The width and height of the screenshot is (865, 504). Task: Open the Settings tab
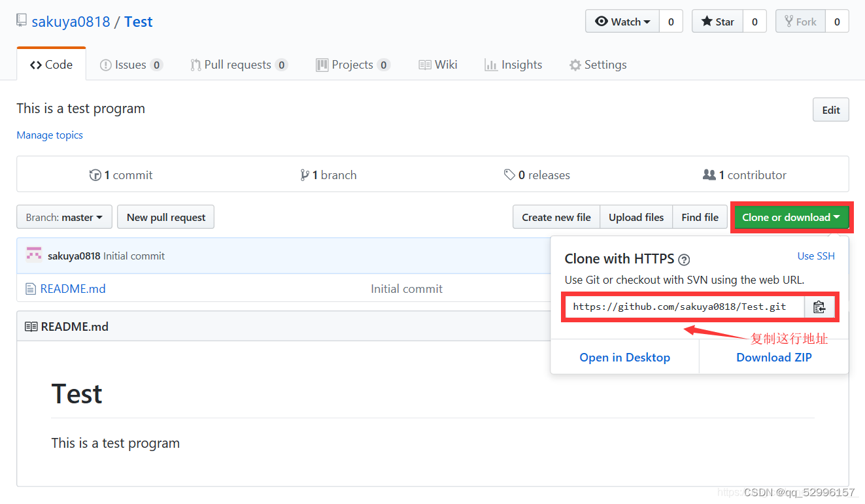coord(598,65)
